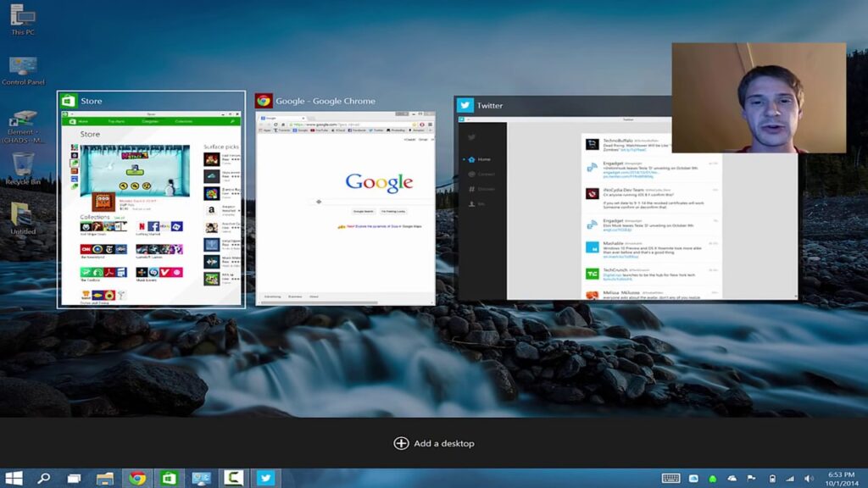
Task: Click the green Store logo in the title bar
Action: (x=70, y=101)
